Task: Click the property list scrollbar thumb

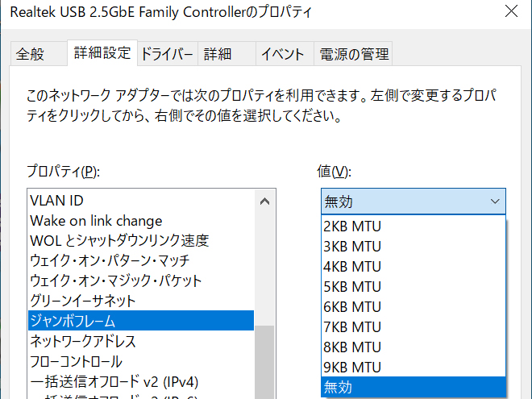Action: coord(264,359)
